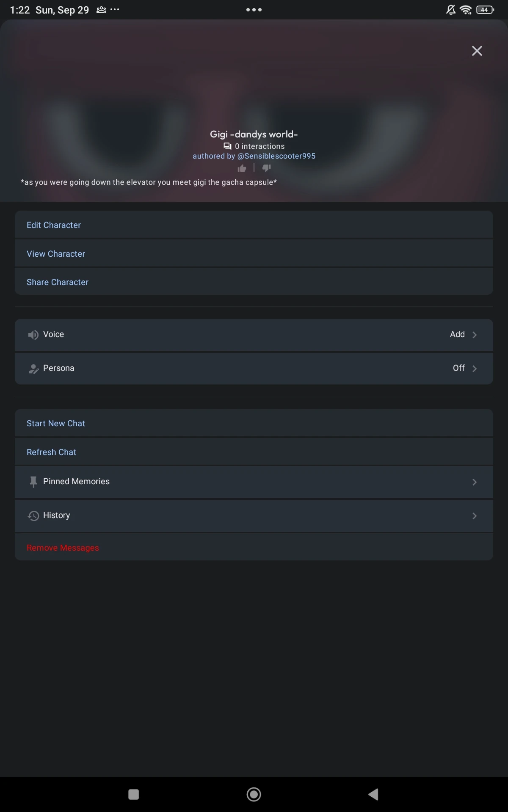Tap Add to enable a Voice

pos(457,334)
